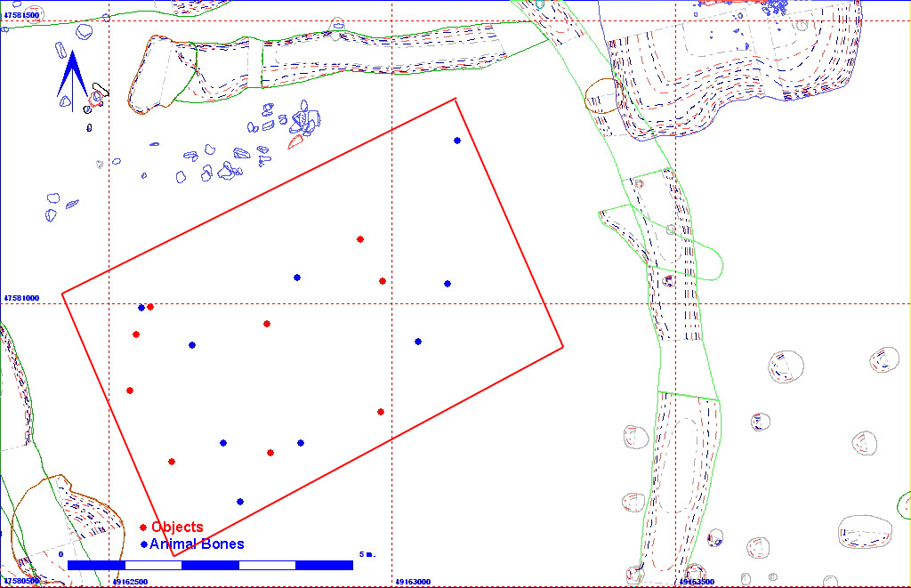Click the blue and white scale bar
Viewport: 911px width, 588px height.
click(210, 565)
